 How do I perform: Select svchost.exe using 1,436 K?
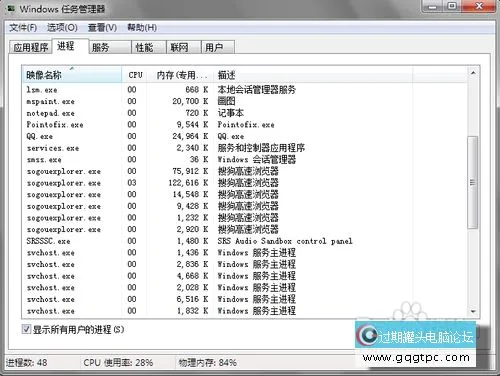click(244, 253)
